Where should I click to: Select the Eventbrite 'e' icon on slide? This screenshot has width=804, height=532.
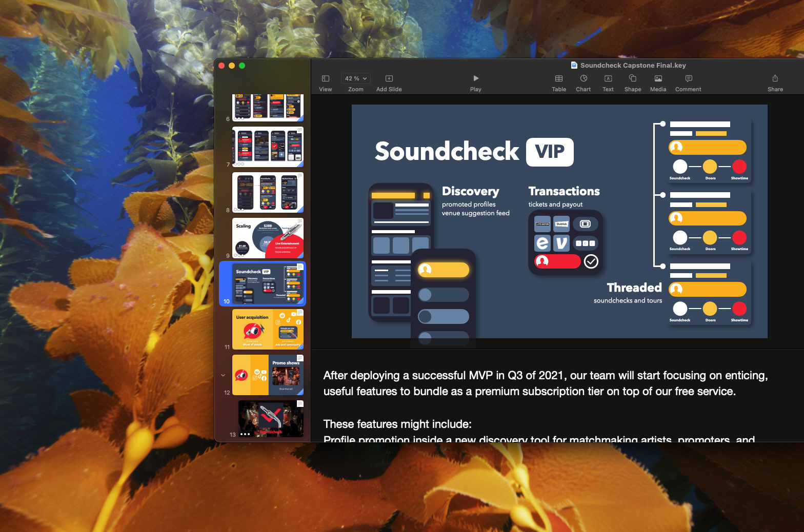542,242
